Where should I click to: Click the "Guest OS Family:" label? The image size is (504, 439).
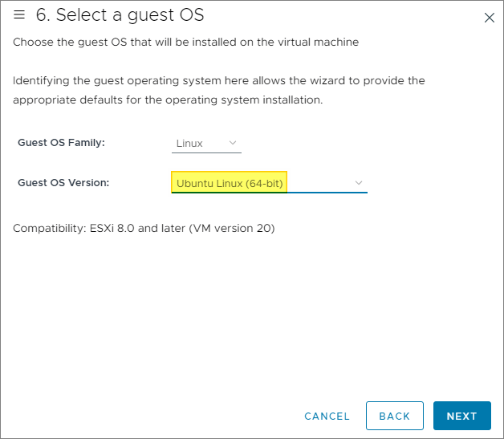pyautogui.click(x=61, y=143)
